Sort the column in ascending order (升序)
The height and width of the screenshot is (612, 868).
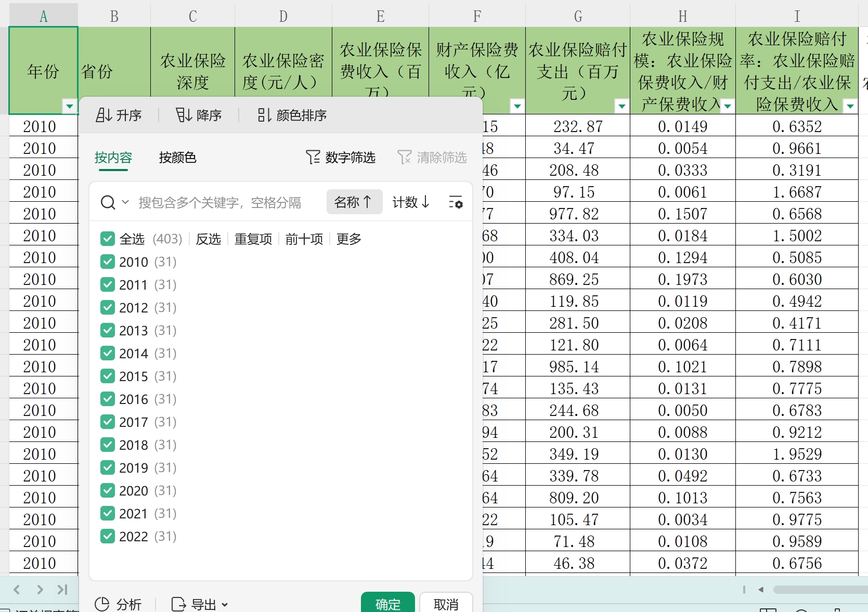(x=119, y=115)
